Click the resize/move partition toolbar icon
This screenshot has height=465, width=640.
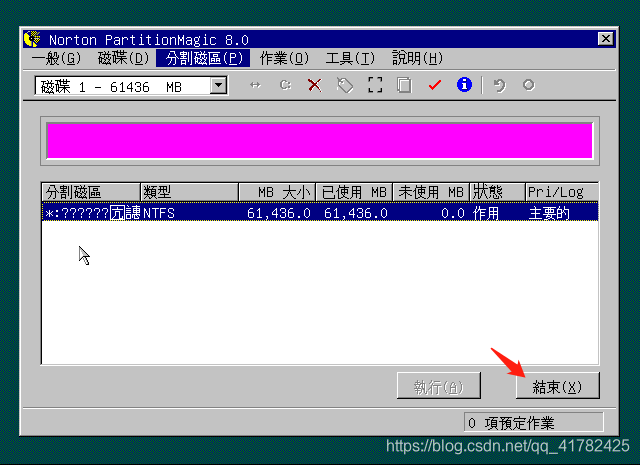tap(255, 85)
